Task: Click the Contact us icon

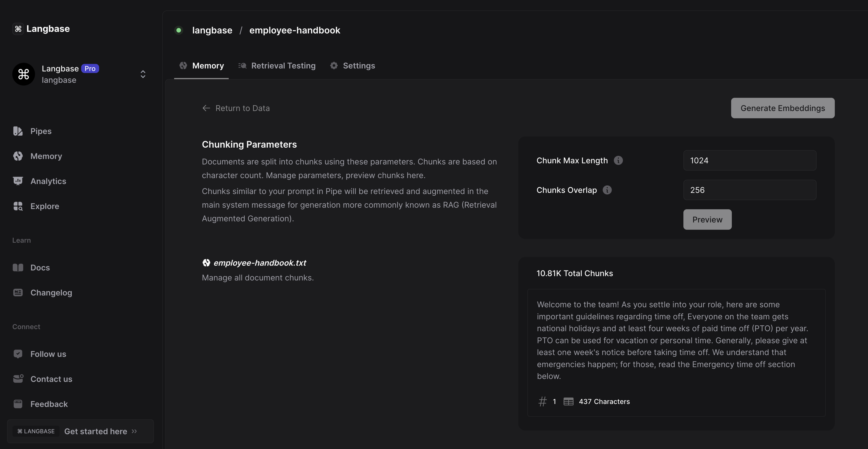Action: 18,379
